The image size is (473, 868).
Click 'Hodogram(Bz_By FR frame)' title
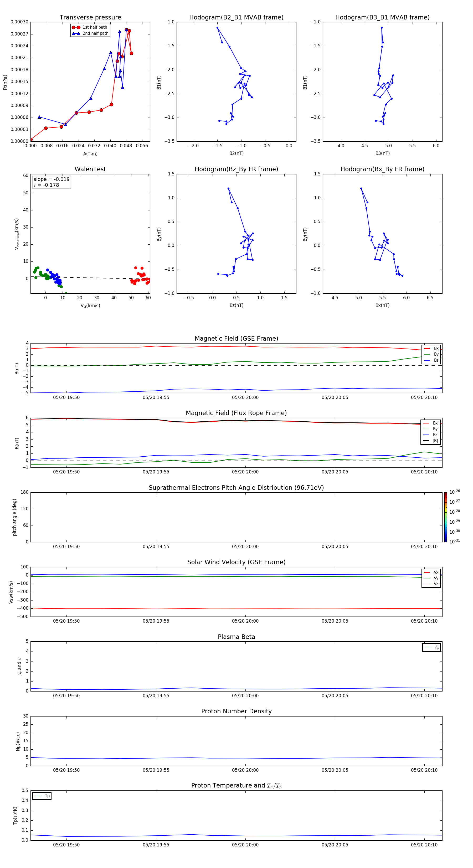pyautogui.click(x=236, y=169)
